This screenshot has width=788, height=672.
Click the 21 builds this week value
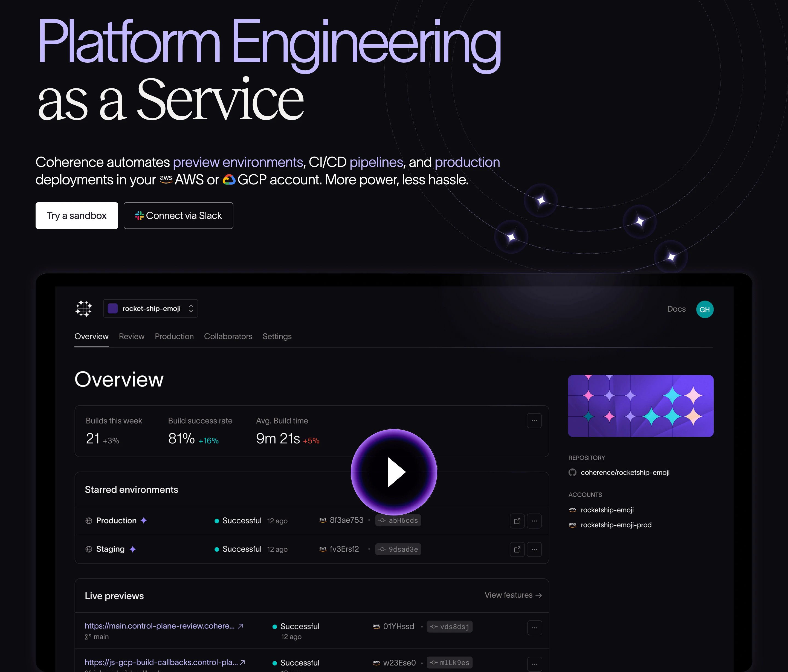(x=93, y=439)
